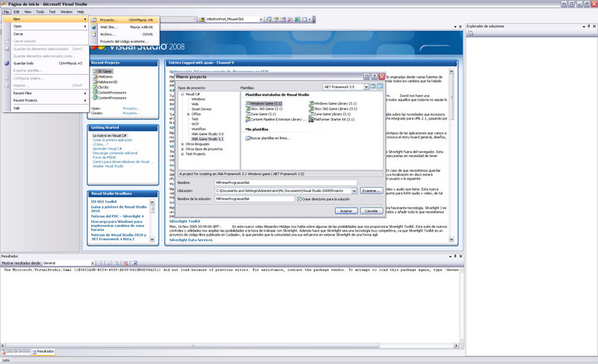Choose Proyecto... in New submenu

(124, 20)
